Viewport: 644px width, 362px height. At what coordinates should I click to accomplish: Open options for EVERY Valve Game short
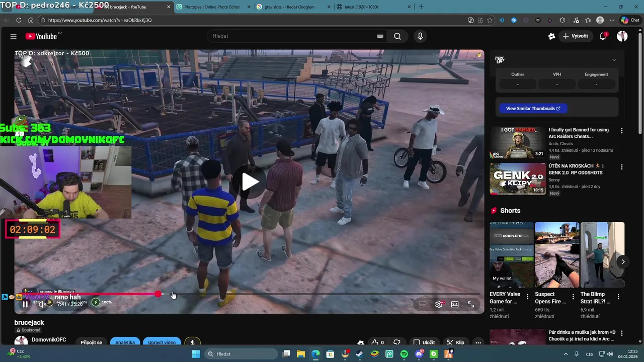pyautogui.click(x=527, y=297)
